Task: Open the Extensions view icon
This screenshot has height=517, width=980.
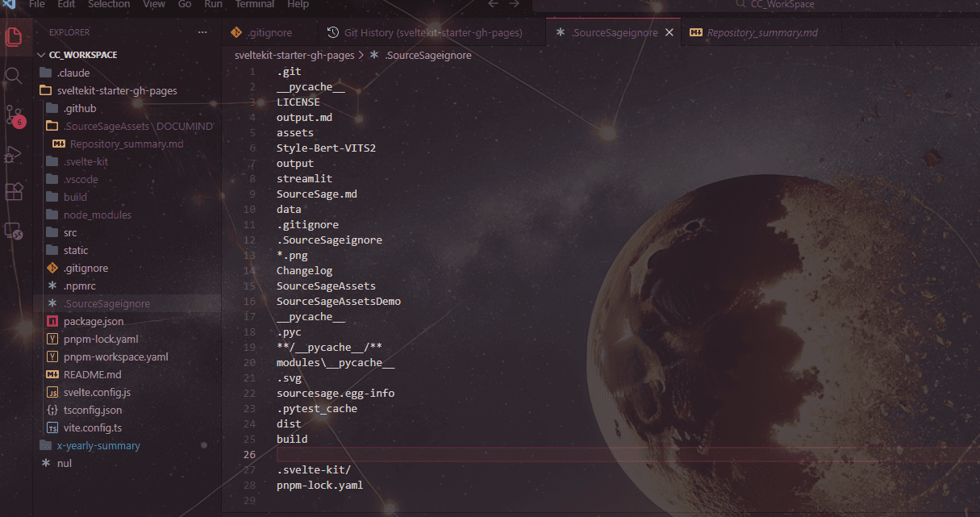Action: [14, 192]
